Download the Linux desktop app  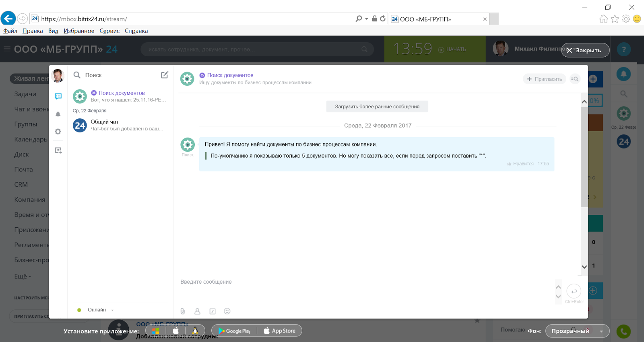tap(195, 331)
